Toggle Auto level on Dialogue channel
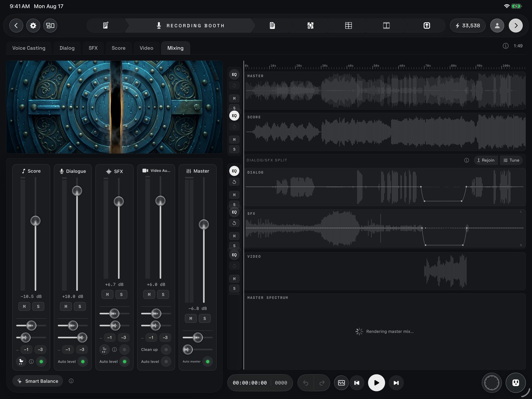Viewport: 532px width, 399px height. [83, 361]
